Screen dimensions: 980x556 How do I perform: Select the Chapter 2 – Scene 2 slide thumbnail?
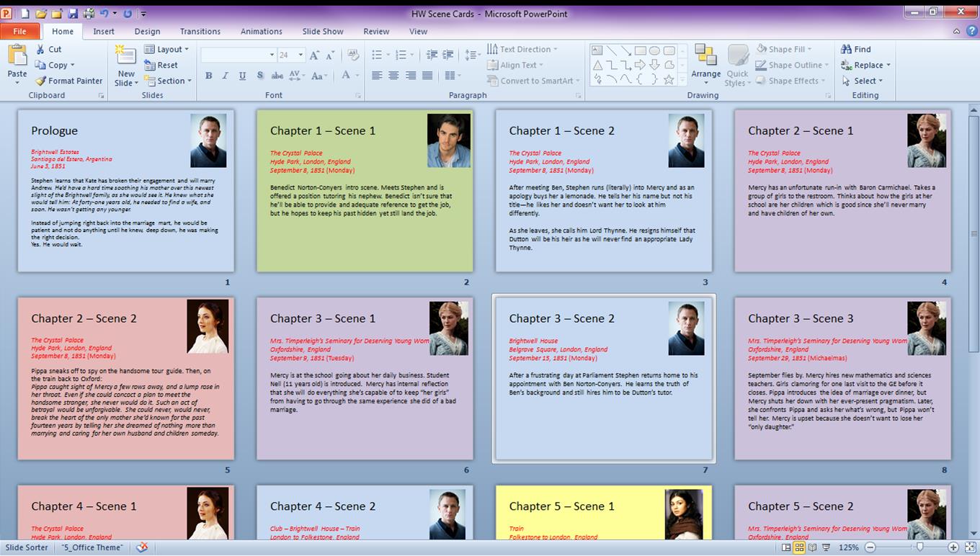[125, 378]
